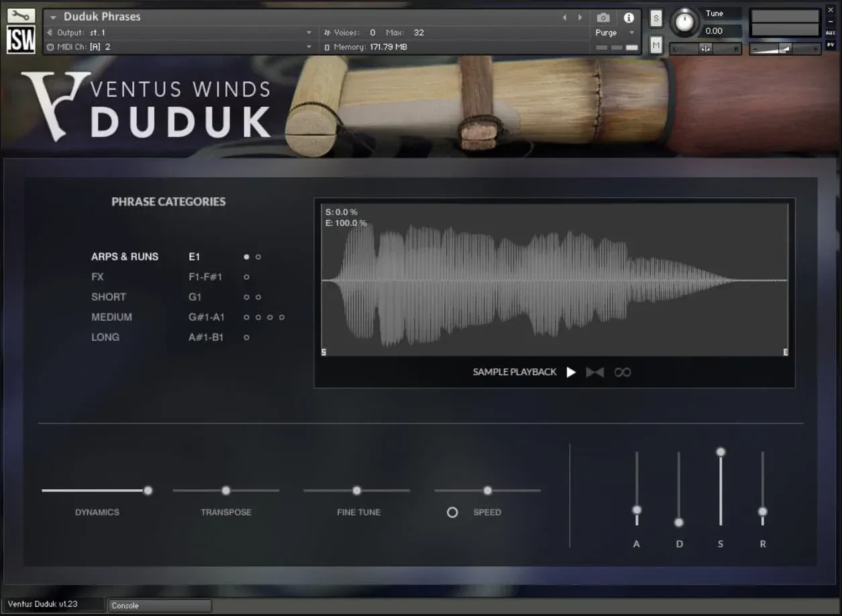Click the ISW logo badge
This screenshot has width=842, height=616.
pyautogui.click(x=21, y=39)
